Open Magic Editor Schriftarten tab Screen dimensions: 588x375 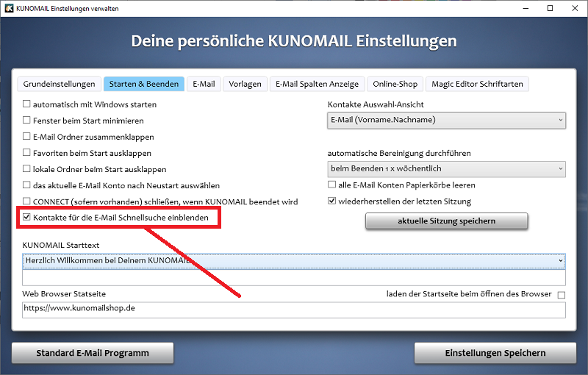point(477,84)
